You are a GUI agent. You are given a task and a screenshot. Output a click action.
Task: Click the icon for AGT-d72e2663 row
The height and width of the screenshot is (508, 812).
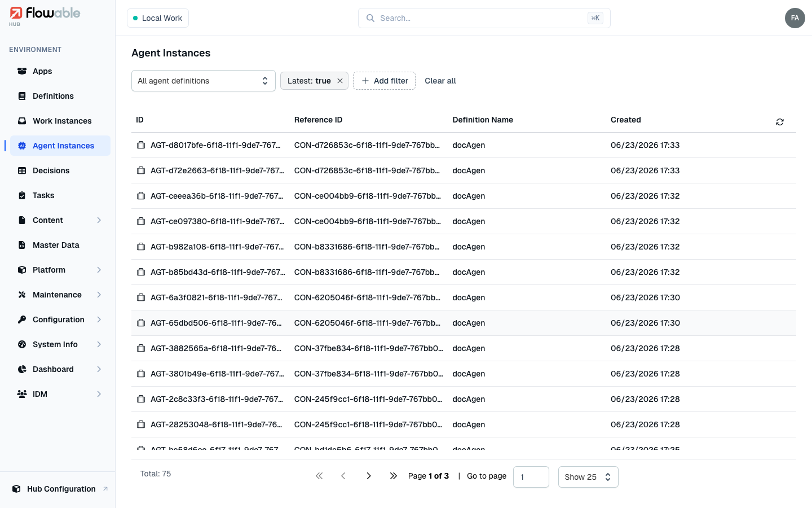click(x=141, y=170)
